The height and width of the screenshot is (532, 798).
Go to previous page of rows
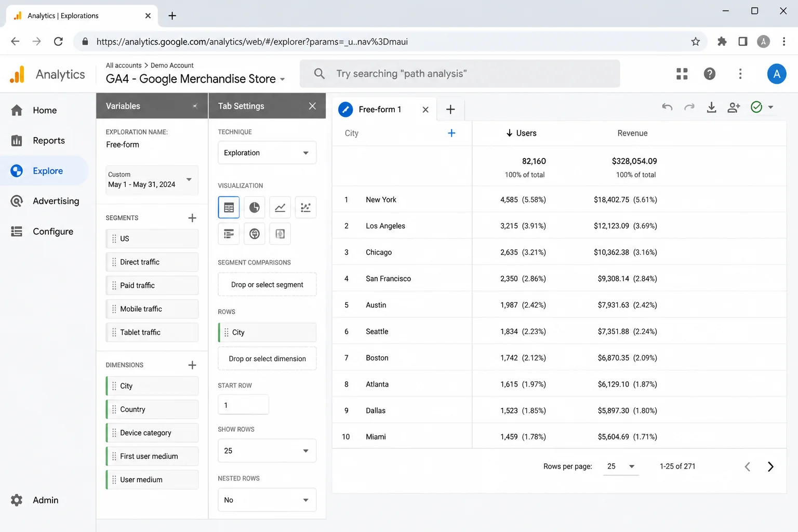[x=748, y=467]
